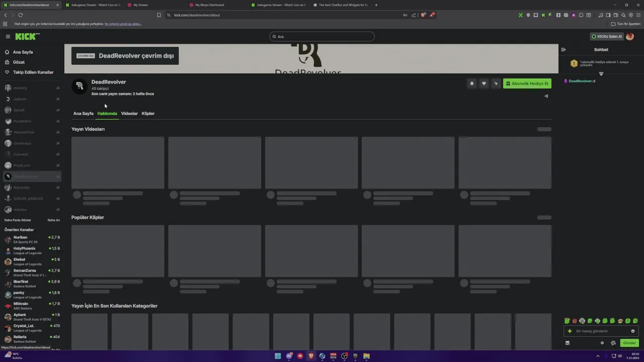Open the SercanZurna recommended channel
644x362 pixels.
tap(32, 273)
